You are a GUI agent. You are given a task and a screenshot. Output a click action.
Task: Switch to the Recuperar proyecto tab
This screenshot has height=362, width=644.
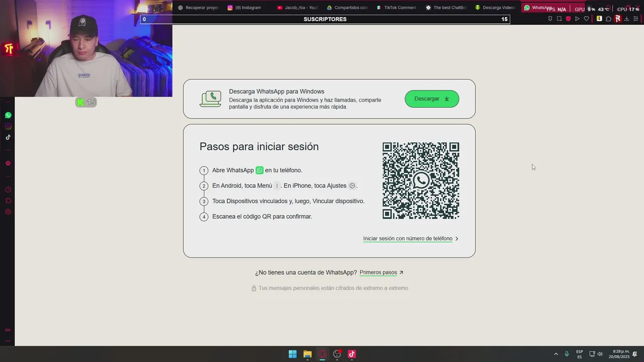(199, 8)
